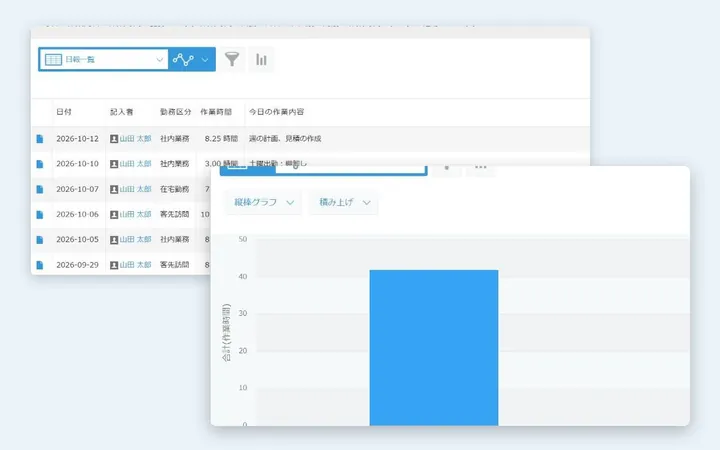
Task: Select the date cell 2026-10-10
Action: click(x=78, y=164)
